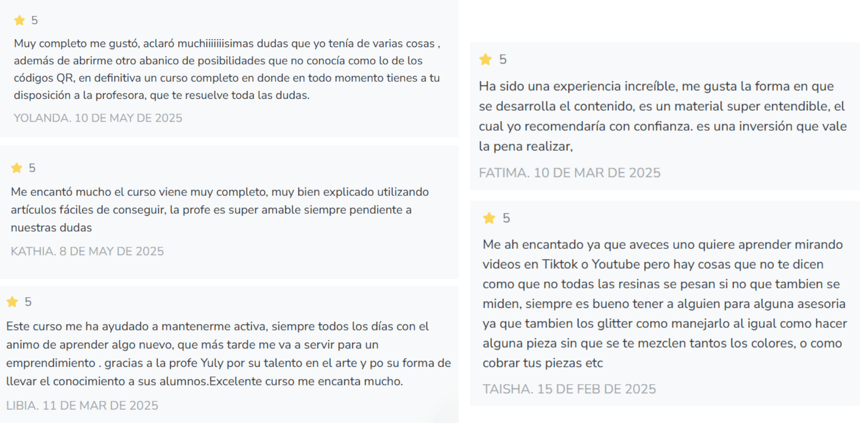Image resolution: width=868 pixels, height=424 pixels.
Task: Click Libia's review text mentioning profe Yuly
Action: tap(229, 354)
